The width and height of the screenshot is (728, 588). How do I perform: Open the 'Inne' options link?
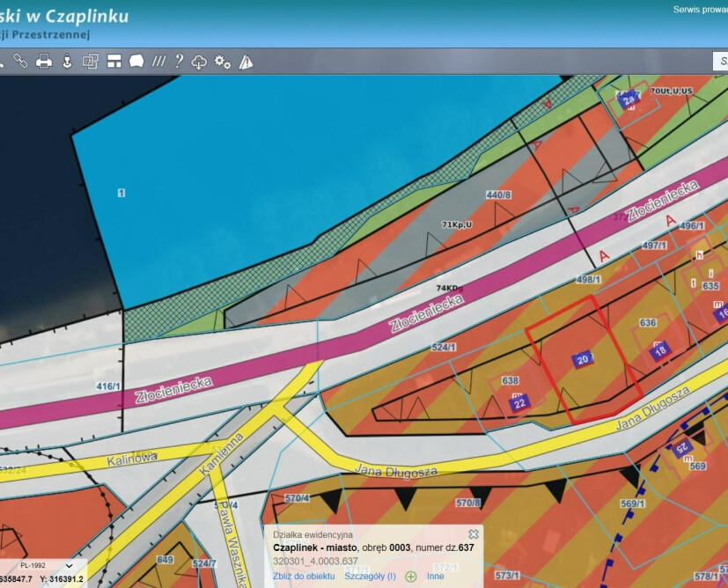[x=435, y=577]
